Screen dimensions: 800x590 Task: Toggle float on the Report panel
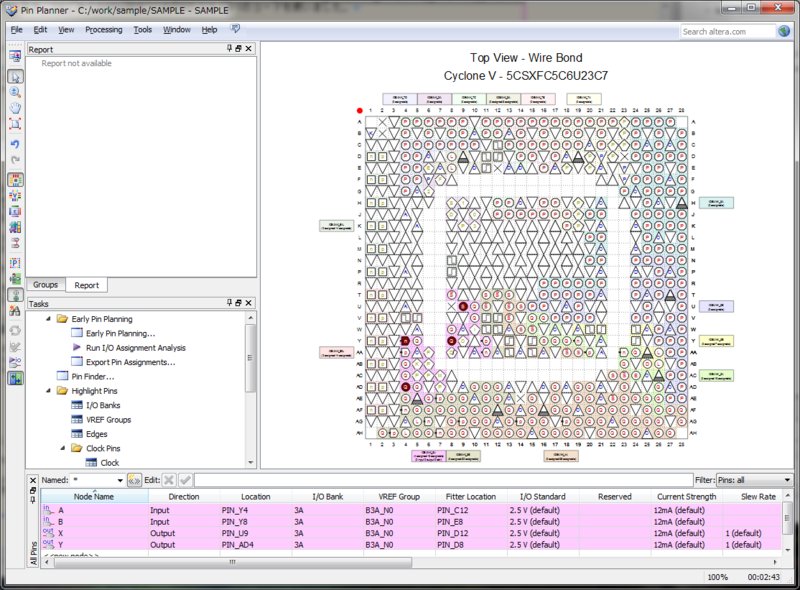pyautogui.click(x=238, y=48)
